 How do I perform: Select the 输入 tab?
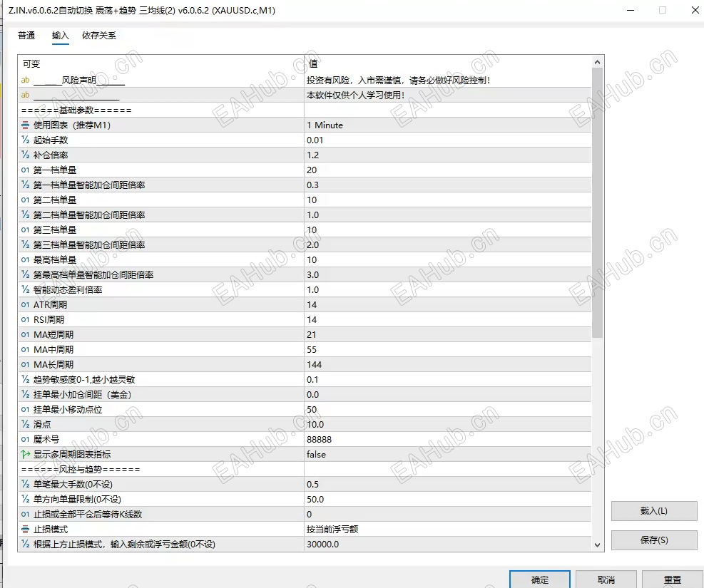click(60, 36)
